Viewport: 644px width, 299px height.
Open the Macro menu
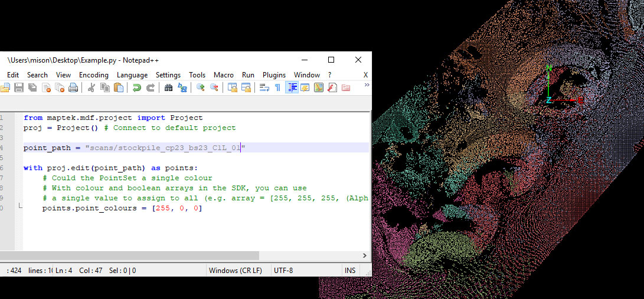coord(224,75)
